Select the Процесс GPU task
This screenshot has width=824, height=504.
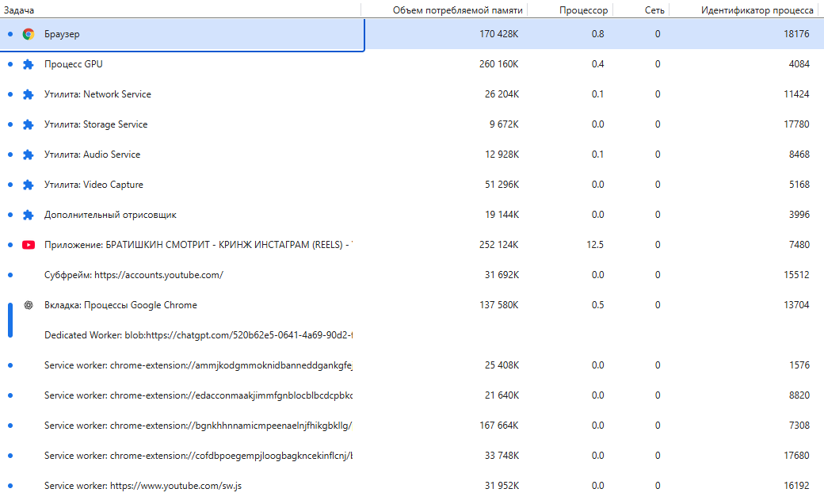click(x=412, y=64)
